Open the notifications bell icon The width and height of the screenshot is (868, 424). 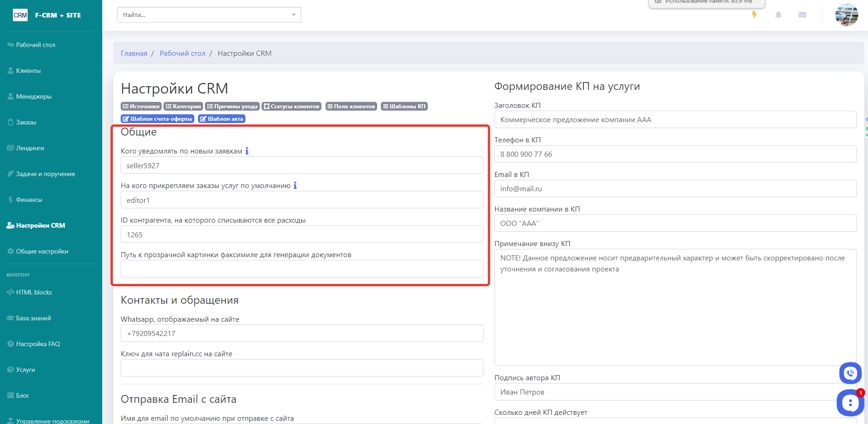click(x=778, y=15)
